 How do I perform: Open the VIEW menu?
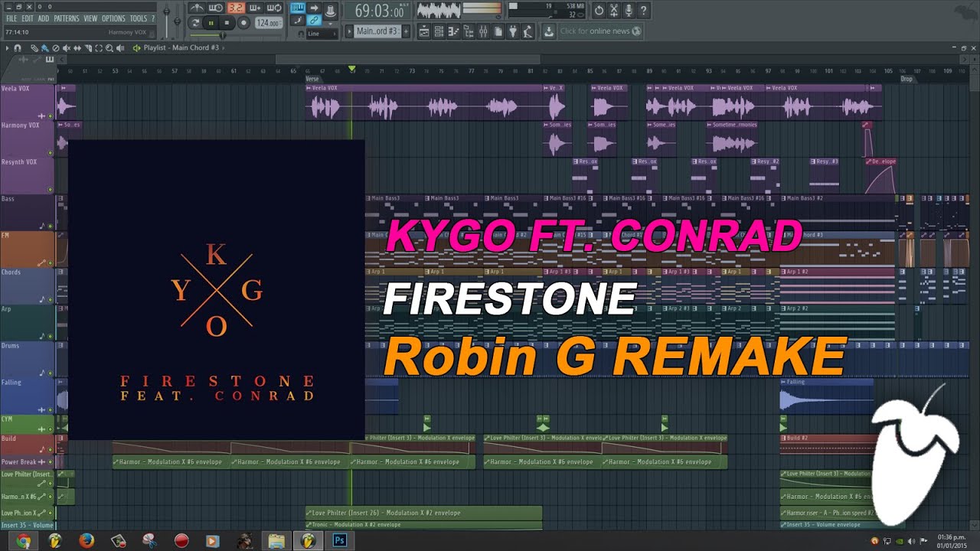tap(90, 18)
